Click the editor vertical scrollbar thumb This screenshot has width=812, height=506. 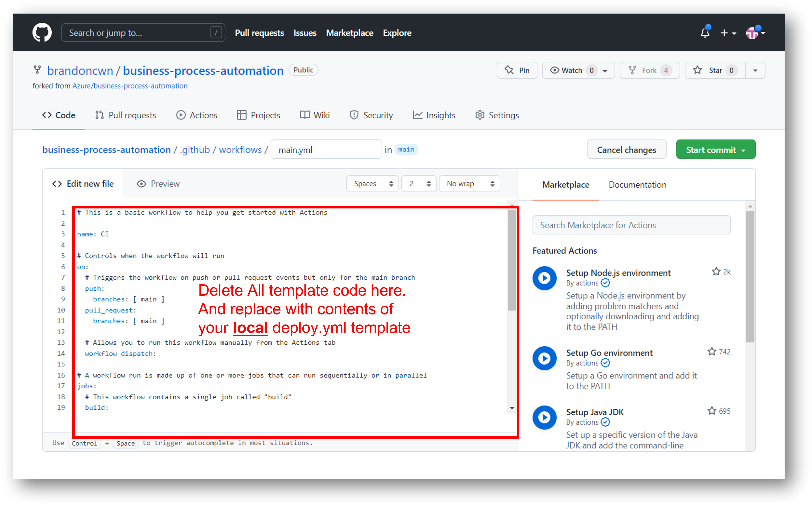tap(512, 260)
